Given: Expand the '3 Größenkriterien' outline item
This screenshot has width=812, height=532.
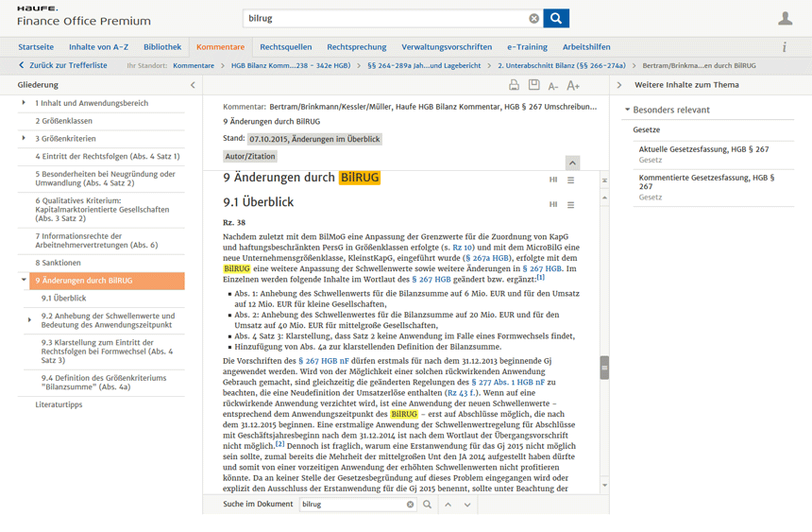Looking at the screenshot, I should [x=24, y=139].
